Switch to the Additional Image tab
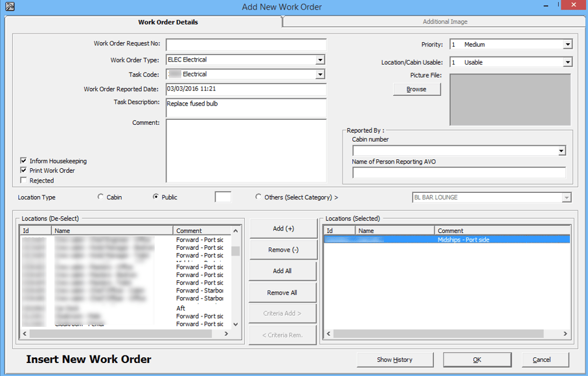Screen dimensions: 588x376 click(x=445, y=21)
